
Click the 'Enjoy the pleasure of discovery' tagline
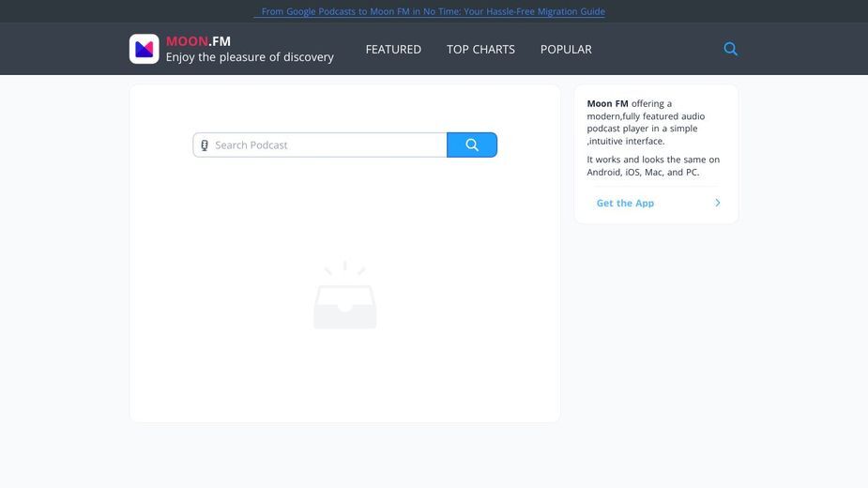(250, 57)
